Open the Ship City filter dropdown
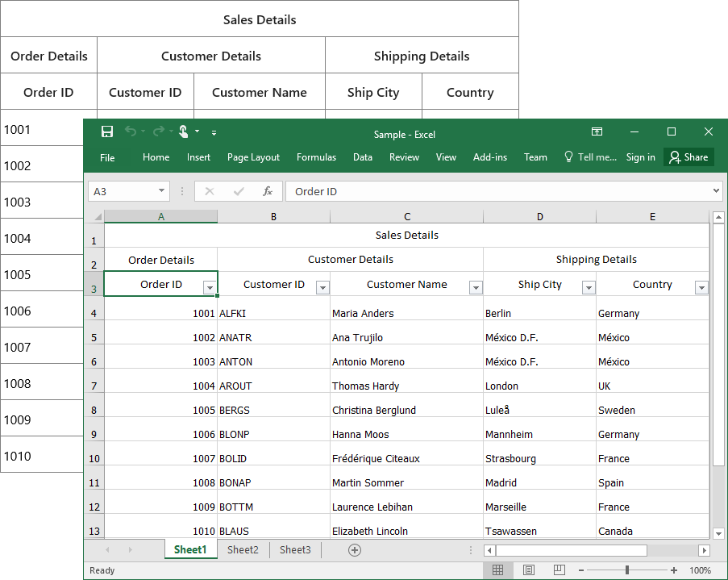The height and width of the screenshot is (580, 728). pos(589,288)
